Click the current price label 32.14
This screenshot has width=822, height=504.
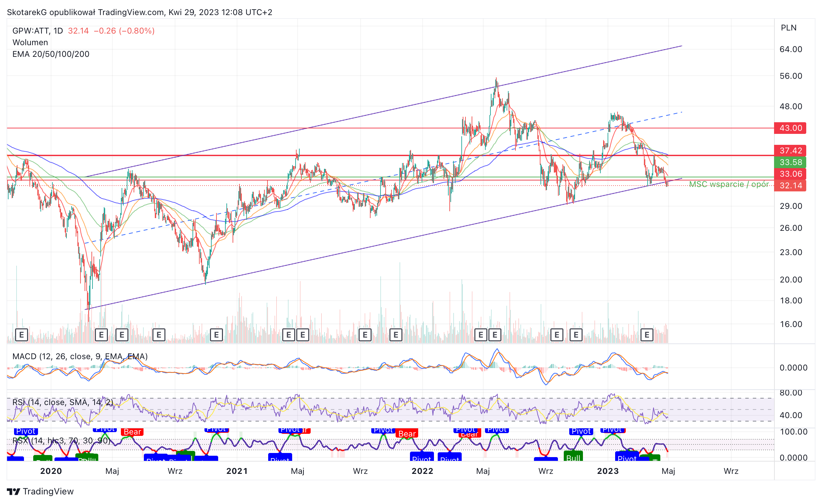(x=790, y=186)
